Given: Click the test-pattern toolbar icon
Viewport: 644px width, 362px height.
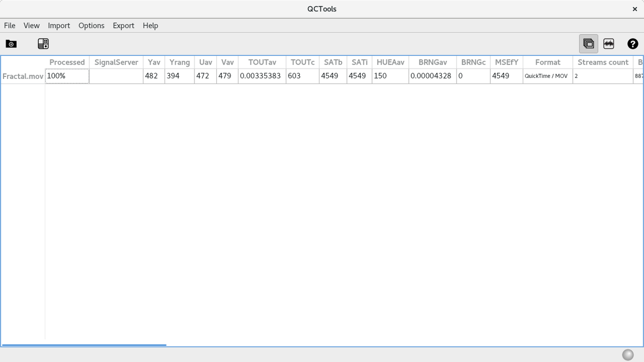Looking at the screenshot, I should [x=43, y=44].
